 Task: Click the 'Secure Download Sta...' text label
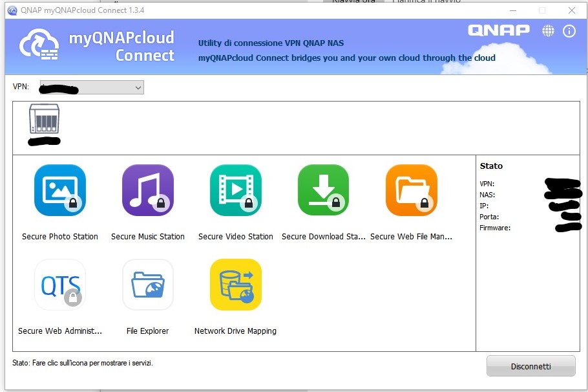coord(323,237)
